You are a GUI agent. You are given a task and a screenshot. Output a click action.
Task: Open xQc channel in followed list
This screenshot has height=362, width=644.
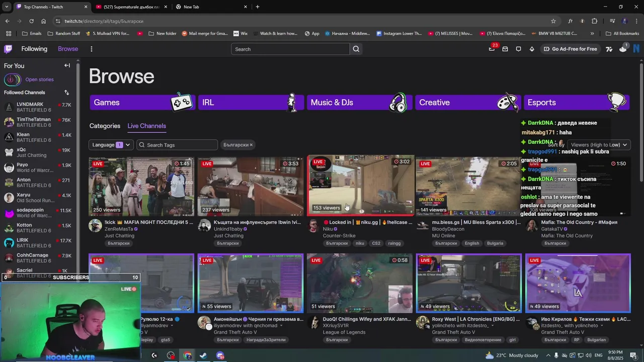(38, 152)
